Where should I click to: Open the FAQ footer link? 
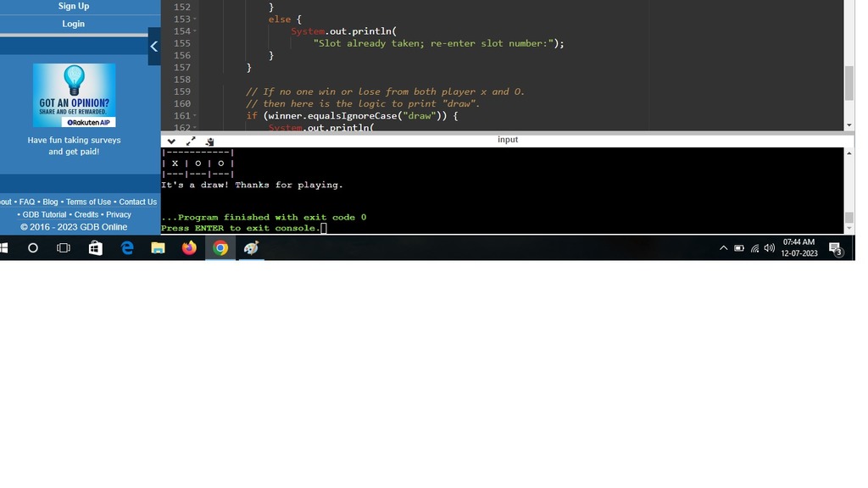(x=26, y=202)
